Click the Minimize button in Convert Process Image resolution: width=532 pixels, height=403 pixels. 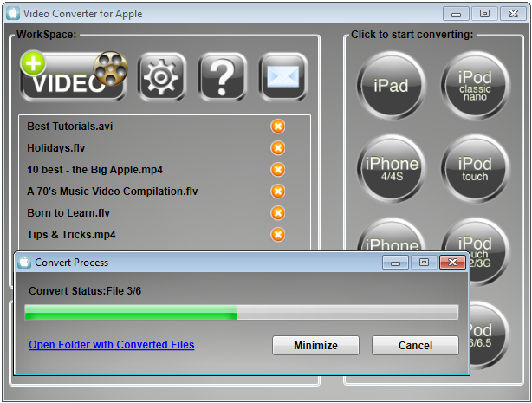coord(315,345)
